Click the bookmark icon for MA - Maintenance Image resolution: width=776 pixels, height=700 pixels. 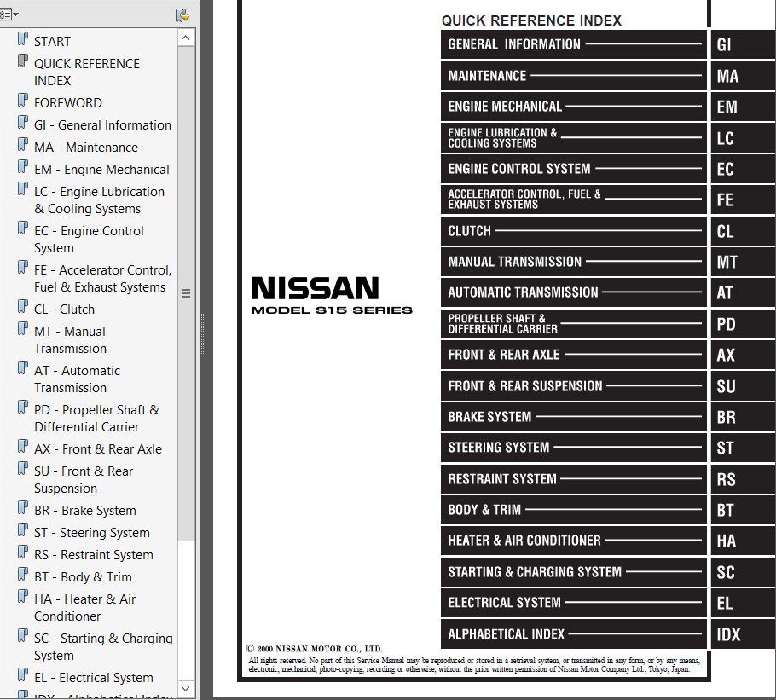pyautogui.click(x=23, y=145)
